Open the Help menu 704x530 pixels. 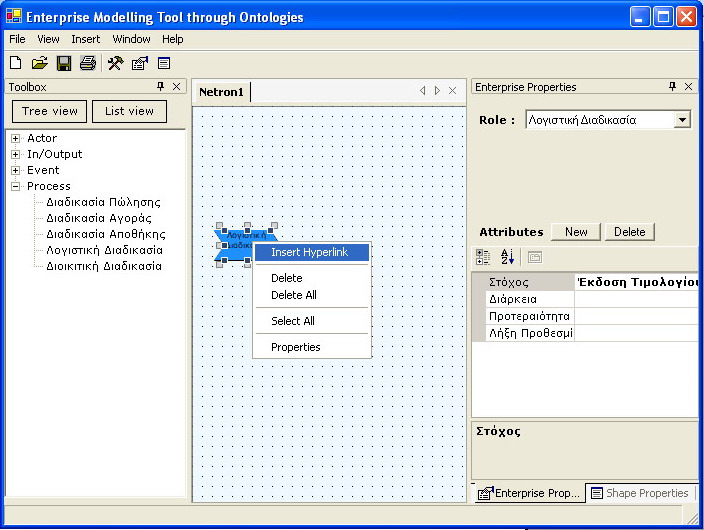(x=172, y=39)
